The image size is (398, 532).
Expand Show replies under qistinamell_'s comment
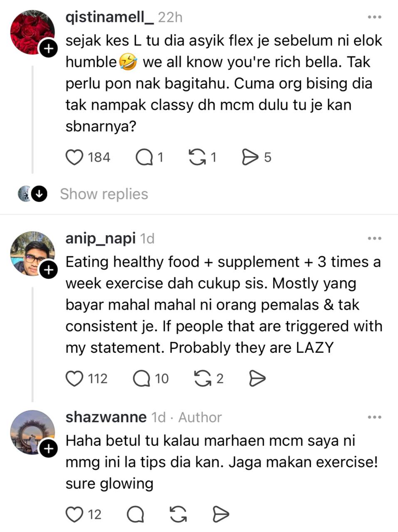tap(104, 194)
